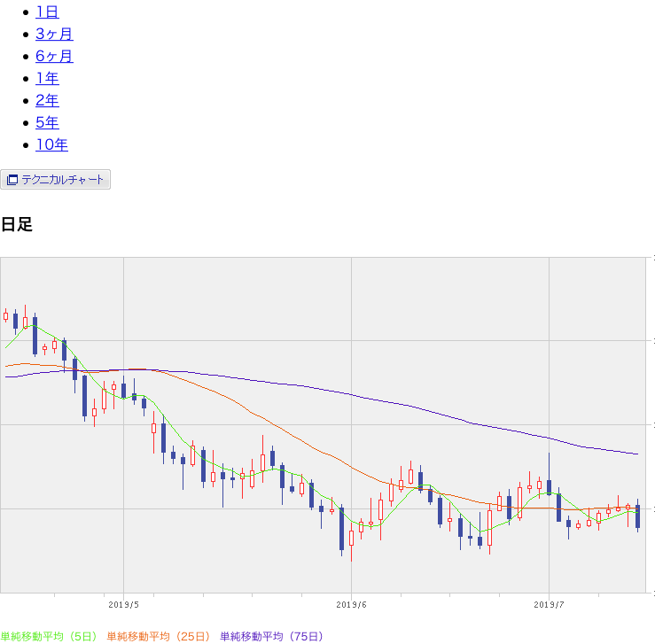Click the 単純移動平均（75日） legend label
This screenshot has height=644, width=655.
click(271, 637)
